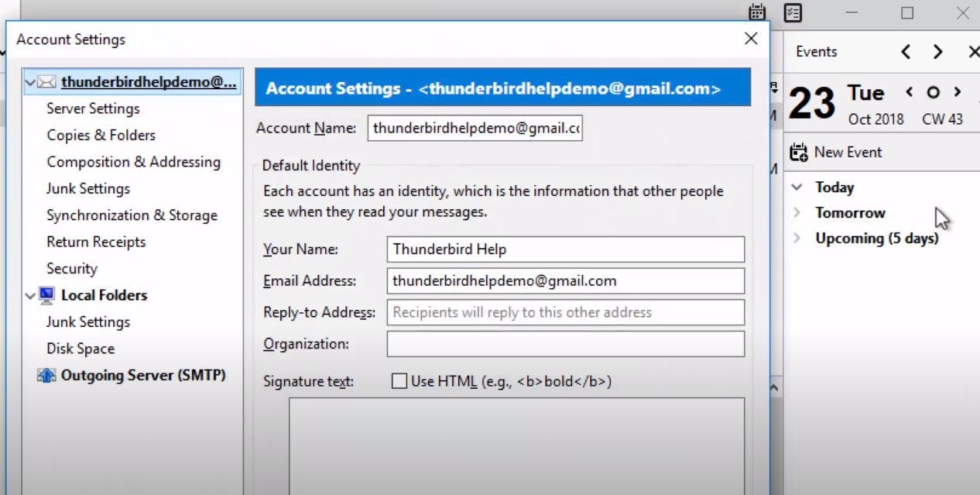
Task: Show next Events pane view with right chevron
Action: tap(938, 52)
